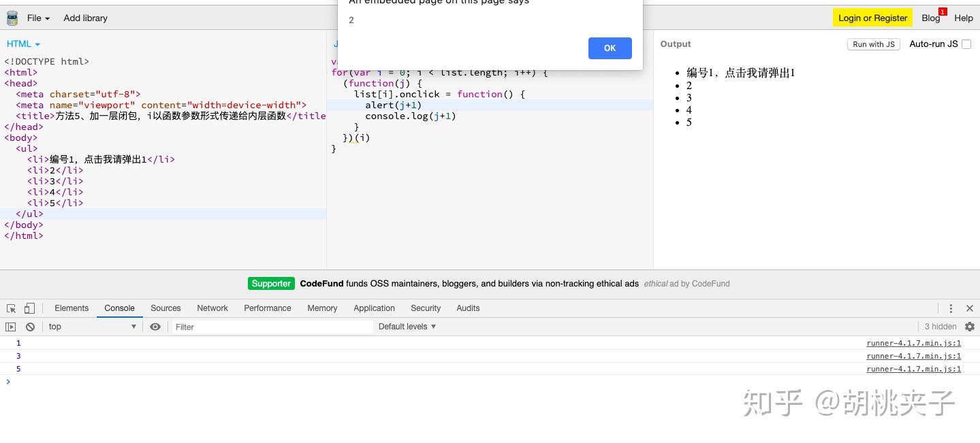The width and height of the screenshot is (980, 443).
Task: Open the Help link
Action: 964,18
